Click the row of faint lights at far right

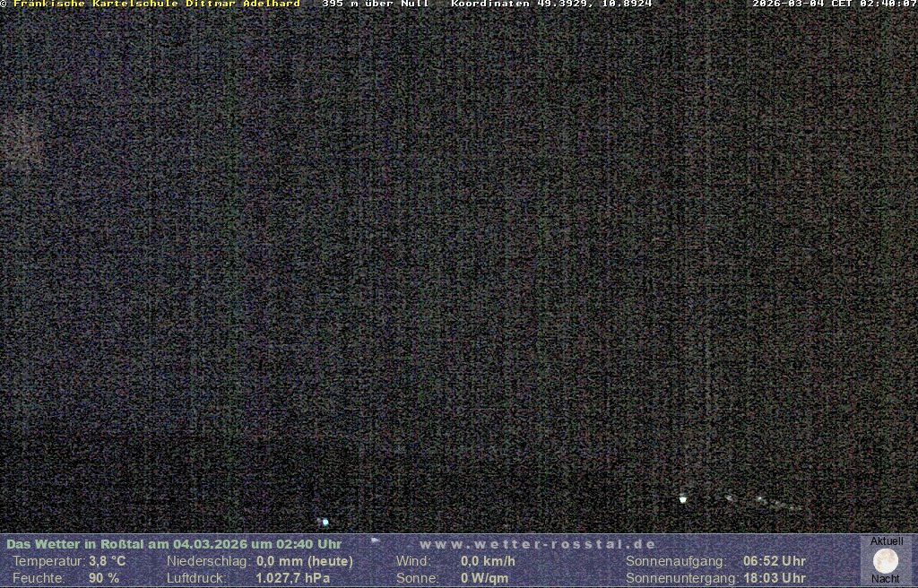(x=771, y=503)
